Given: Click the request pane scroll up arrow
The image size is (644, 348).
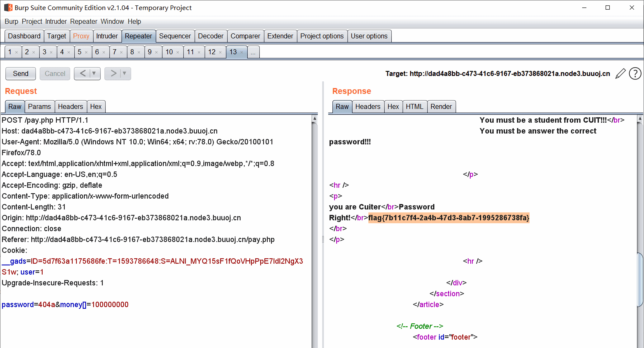Looking at the screenshot, I should coord(315,119).
